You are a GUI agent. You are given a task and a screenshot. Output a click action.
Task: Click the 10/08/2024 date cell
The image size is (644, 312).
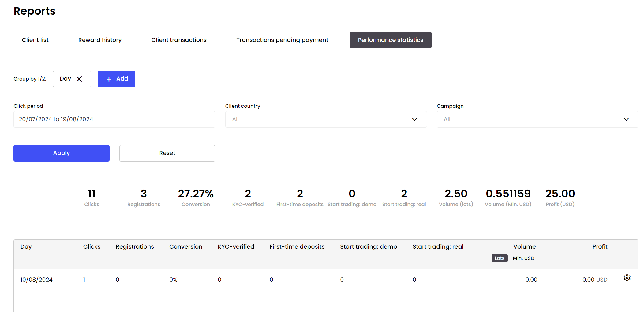click(36, 280)
